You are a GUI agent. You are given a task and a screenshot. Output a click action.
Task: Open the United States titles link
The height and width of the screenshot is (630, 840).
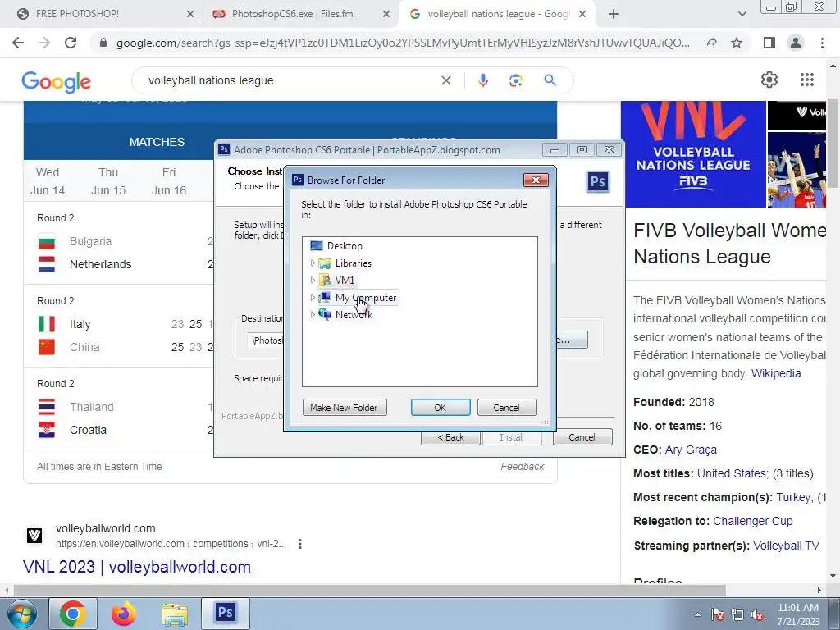[731, 473]
